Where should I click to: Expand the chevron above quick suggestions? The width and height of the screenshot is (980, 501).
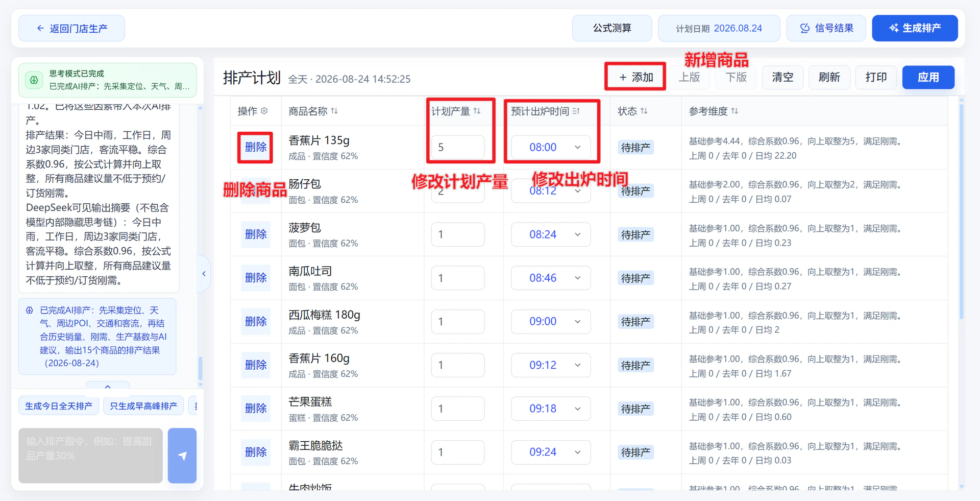(x=108, y=387)
